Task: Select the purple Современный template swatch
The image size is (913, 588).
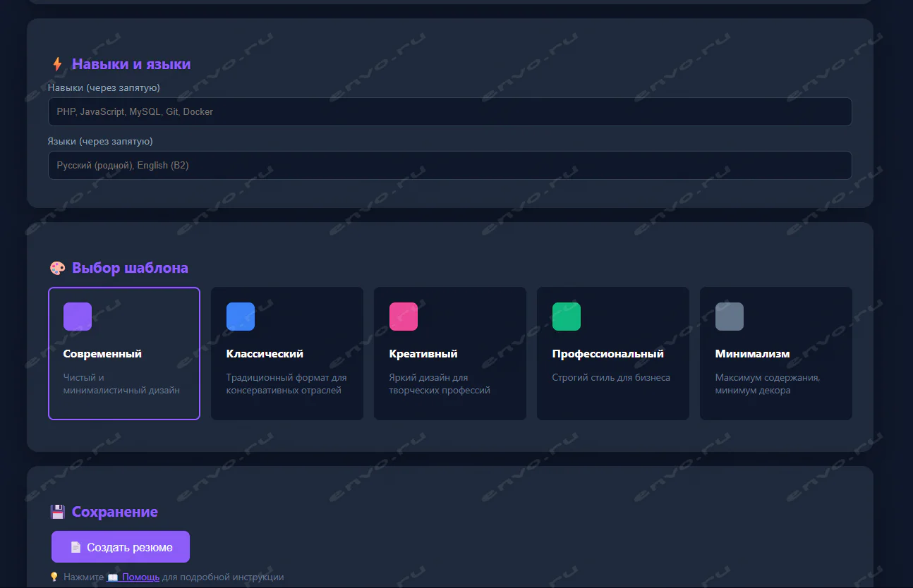Action: [x=78, y=317]
